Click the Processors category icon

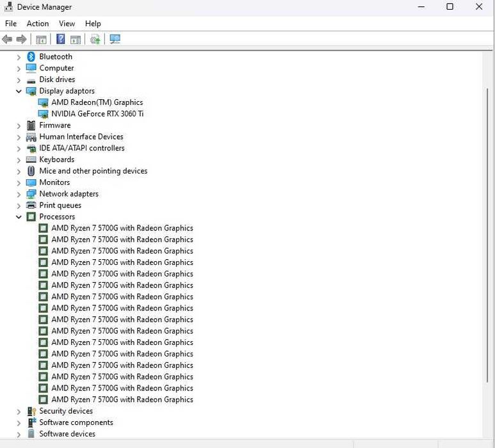[31, 217]
